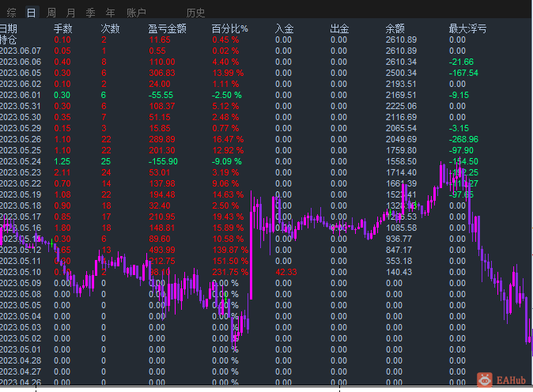Switch to the 月 monthly tab
Screen dimensions: 533x392
71,13
